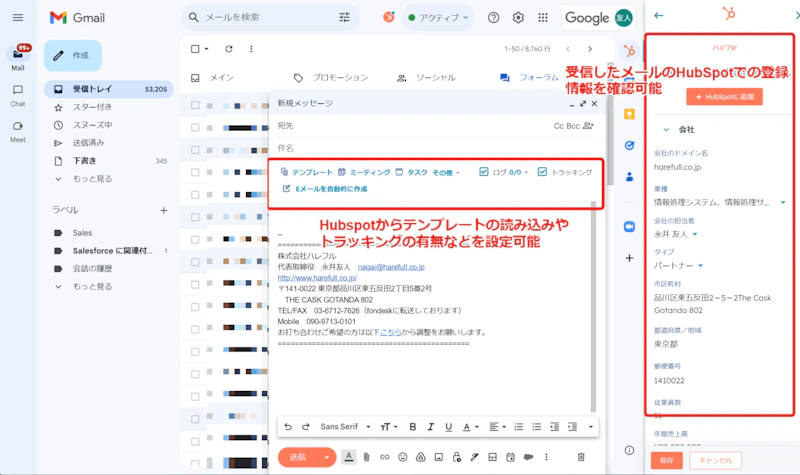Toggle bold formatting
The width and height of the screenshot is (800, 475).
pyautogui.click(x=413, y=427)
